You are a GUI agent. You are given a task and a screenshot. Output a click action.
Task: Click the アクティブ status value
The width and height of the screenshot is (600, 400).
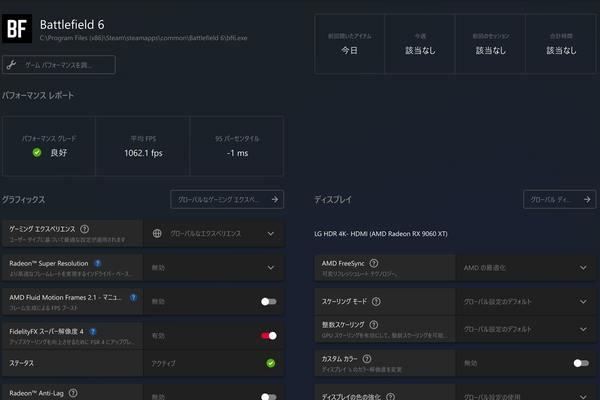[x=163, y=363]
